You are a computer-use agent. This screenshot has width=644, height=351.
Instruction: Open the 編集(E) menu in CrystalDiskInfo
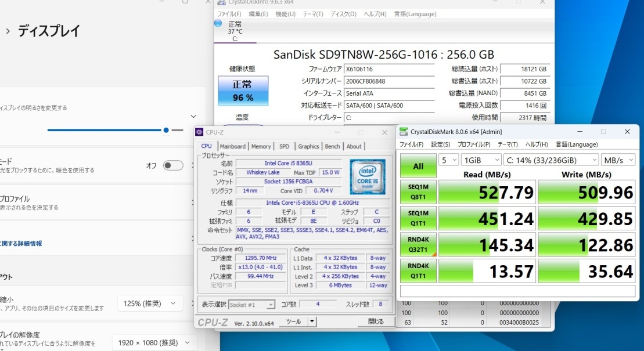click(258, 14)
